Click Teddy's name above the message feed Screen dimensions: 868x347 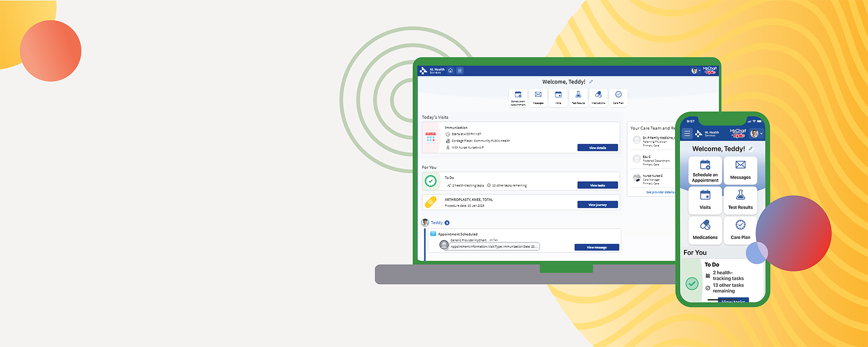pyautogui.click(x=437, y=223)
